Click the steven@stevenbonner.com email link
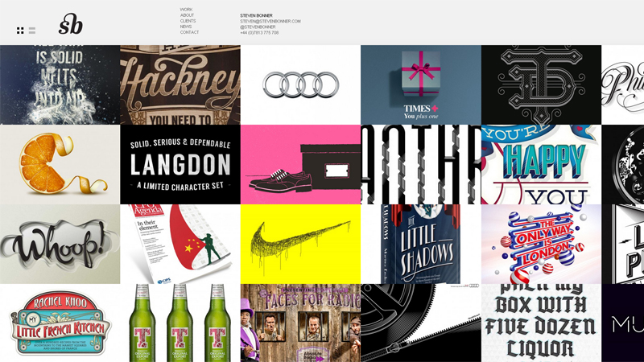Image resolution: width=644 pixels, height=362 pixels. [x=270, y=22]
